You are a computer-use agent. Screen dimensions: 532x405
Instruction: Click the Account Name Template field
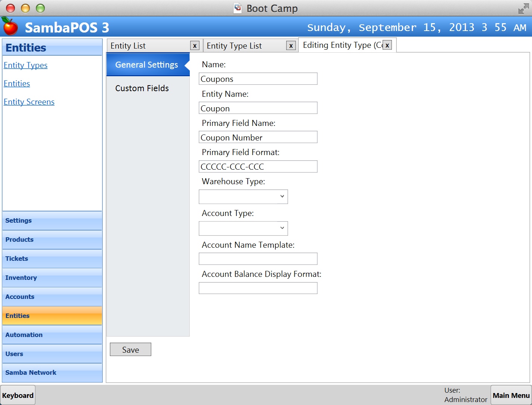258,259
